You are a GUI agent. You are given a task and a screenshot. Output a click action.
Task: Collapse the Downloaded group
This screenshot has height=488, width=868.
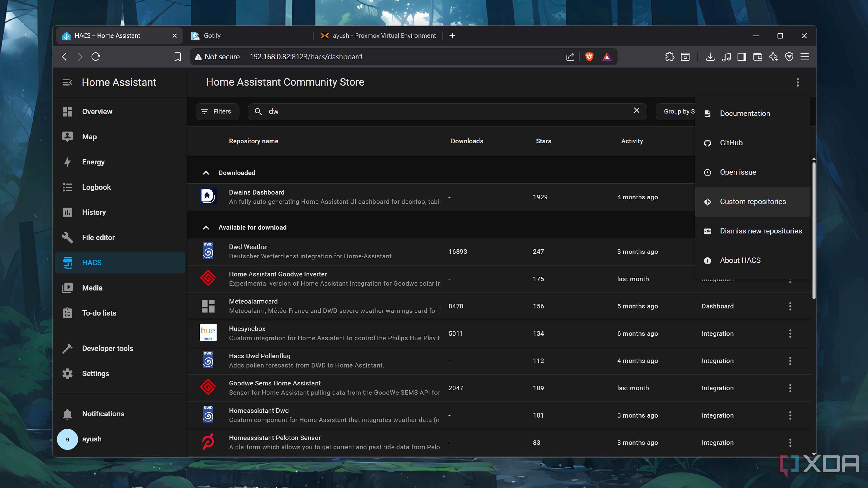click(206, 173)
